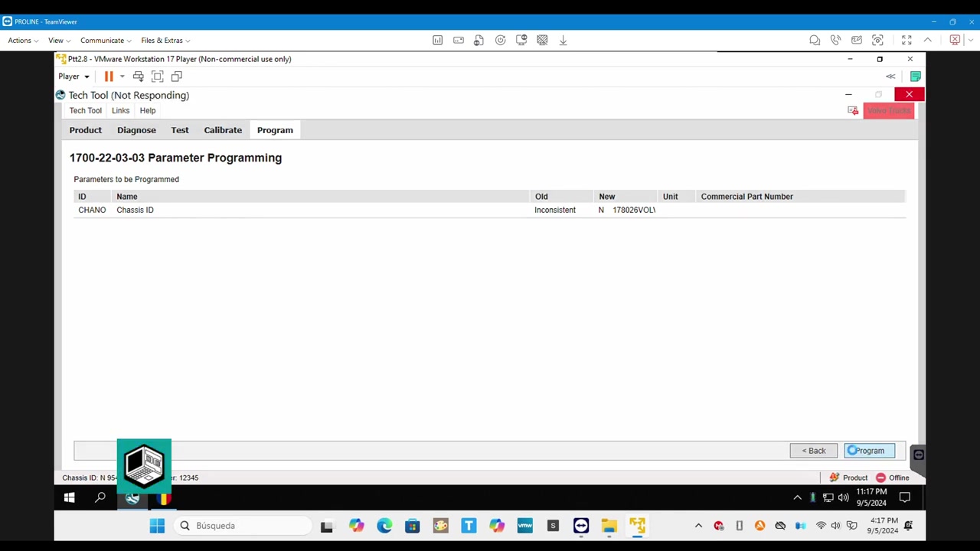980x551 pixels.
Task: Click the download arrow icon in TeamViewer toolbar
Action: pyautogui.click(x=563, y=40)
